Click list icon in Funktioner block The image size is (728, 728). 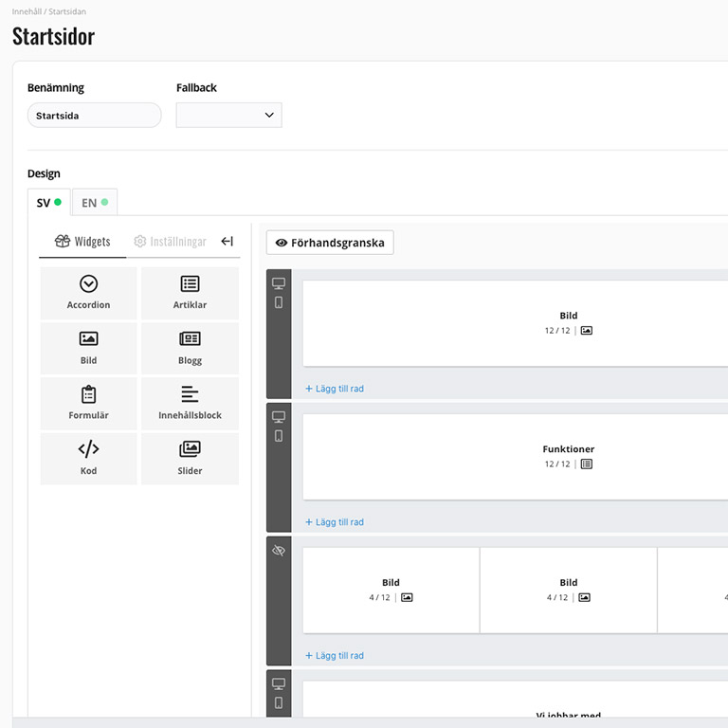tap(587, 464)
